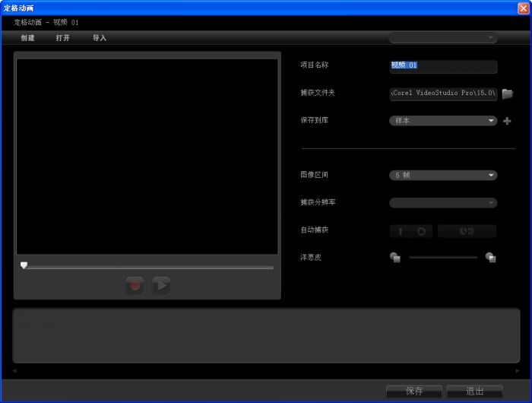The image size is (532, 403).
Task: Click the red capture image button
Action: tap(135, 286)
